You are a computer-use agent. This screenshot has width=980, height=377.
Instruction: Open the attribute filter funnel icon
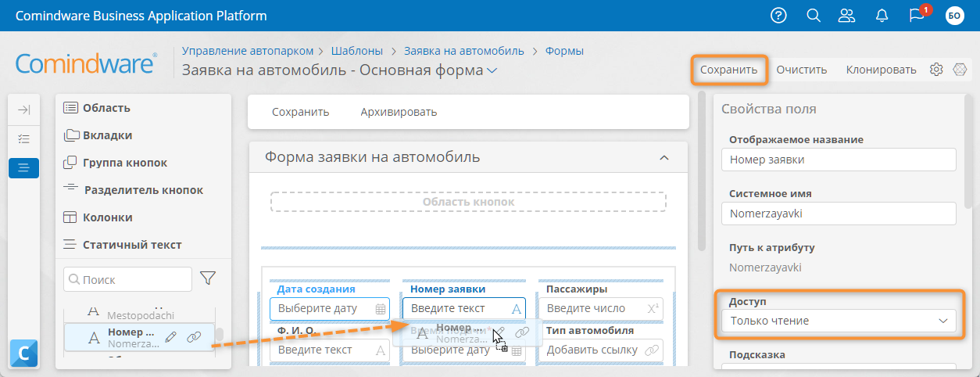208,278
